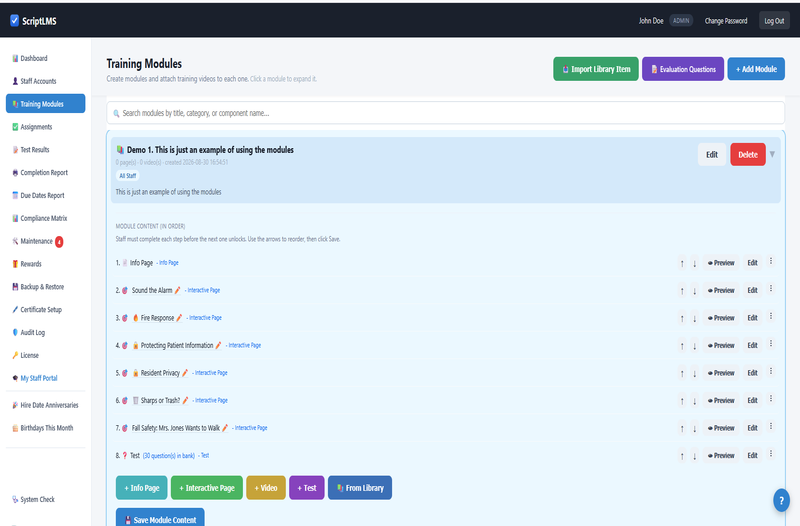Add a new Info Page
The width and height of the screenshot is (800, 526).
tap(141, 488)
